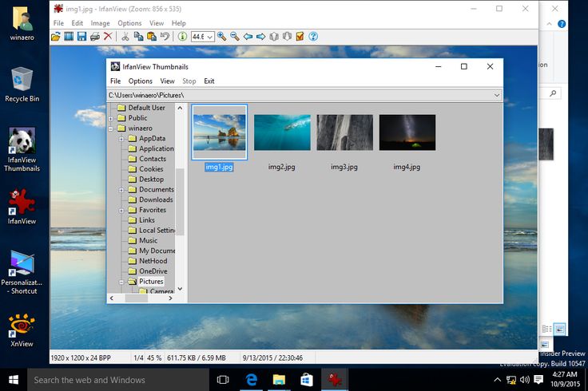Select the NetHood folder in tree
Image resolution: width=588 pixels, height=391 pixels.
pyautogui.click(x=153, y=261)
